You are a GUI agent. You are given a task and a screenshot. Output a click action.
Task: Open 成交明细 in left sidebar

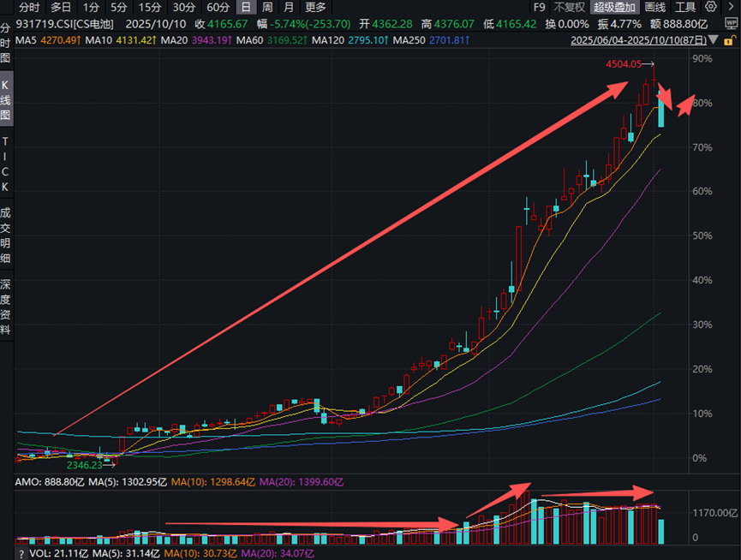pyautogui.click(x=5, y=235)
